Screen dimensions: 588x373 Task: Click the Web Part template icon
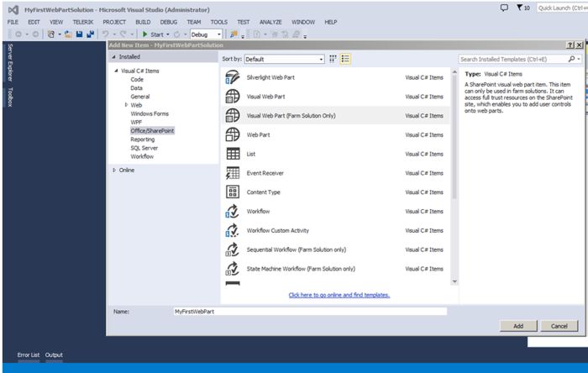[x=234, y=134]
